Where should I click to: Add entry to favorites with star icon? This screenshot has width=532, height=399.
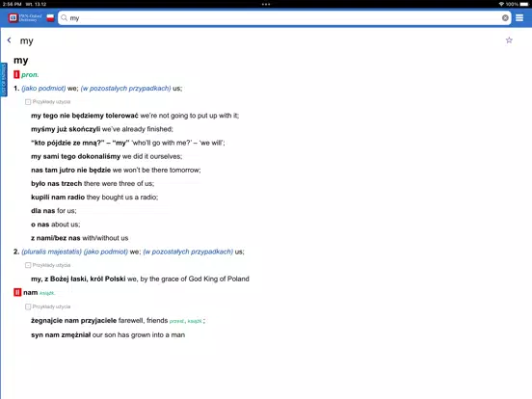click(x=509, y=40)
